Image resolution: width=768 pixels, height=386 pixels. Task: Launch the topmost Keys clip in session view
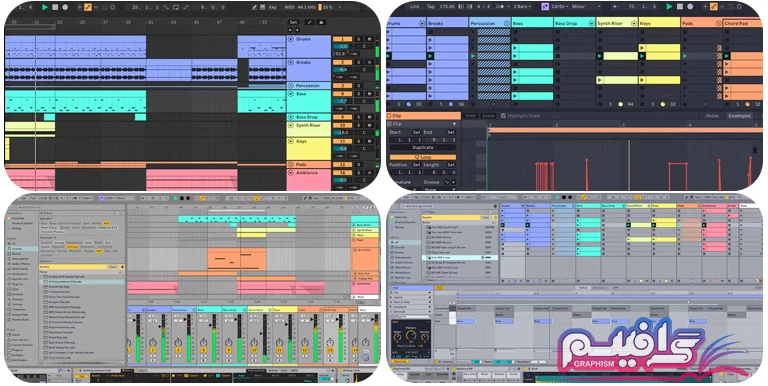click(x=642, y=48)
